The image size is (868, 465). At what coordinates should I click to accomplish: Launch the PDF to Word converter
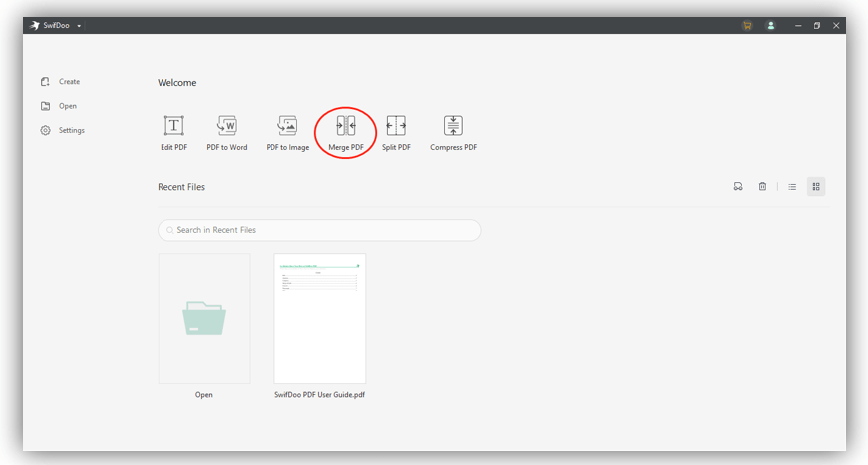[226, 133]
